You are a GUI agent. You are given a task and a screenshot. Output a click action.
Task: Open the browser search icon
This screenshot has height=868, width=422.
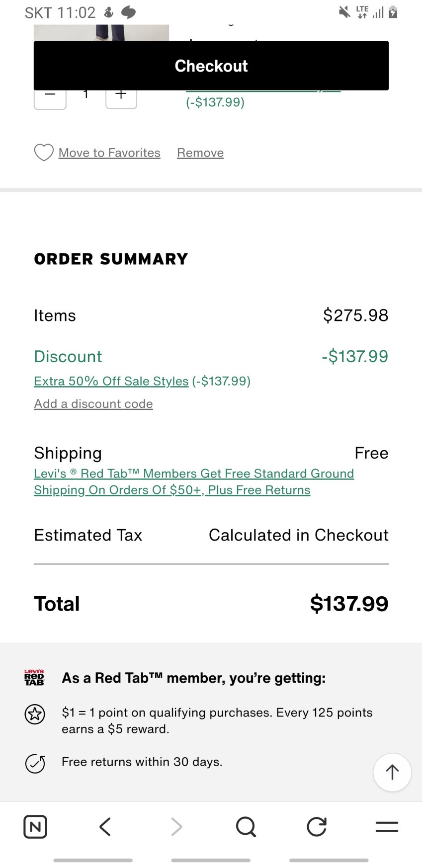[246, 827]
